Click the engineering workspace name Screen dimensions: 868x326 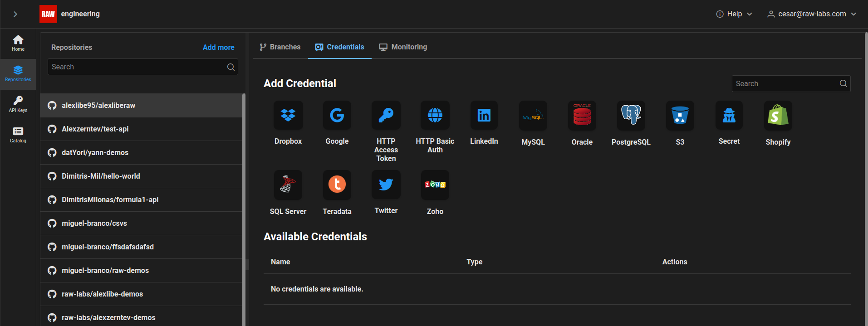click(x=80, y=14)
